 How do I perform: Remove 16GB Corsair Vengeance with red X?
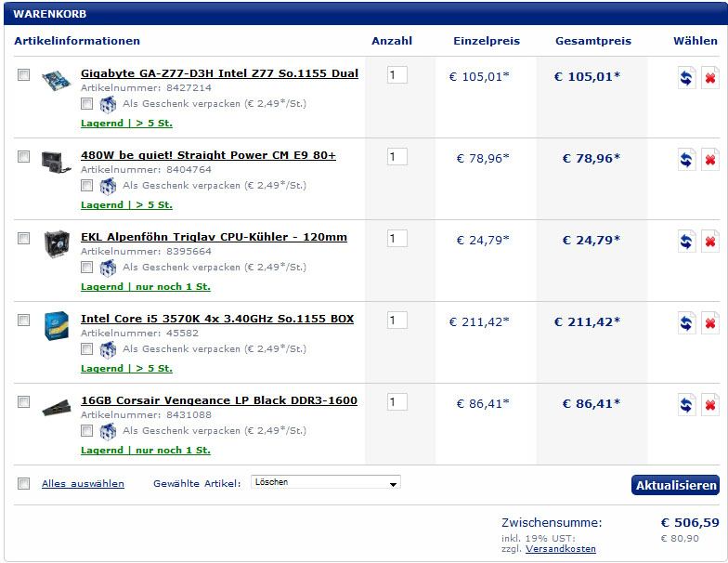(709, 405)
